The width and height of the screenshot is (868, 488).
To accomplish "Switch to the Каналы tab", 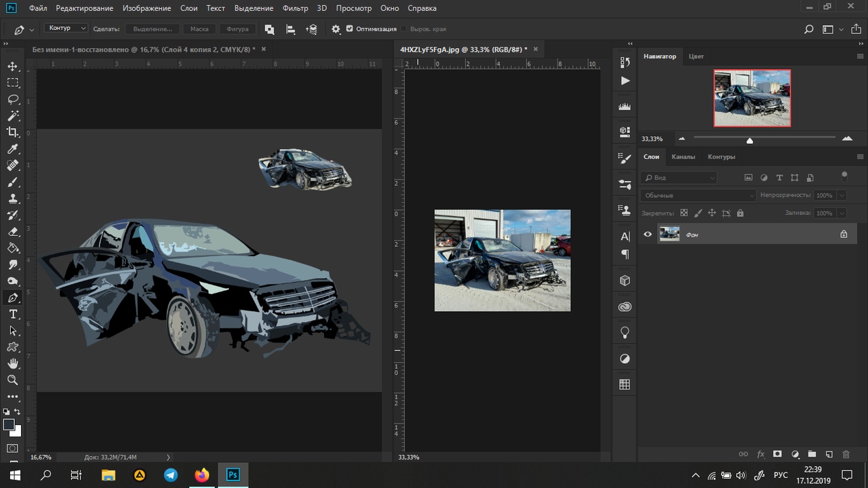I will click(683, 157).
